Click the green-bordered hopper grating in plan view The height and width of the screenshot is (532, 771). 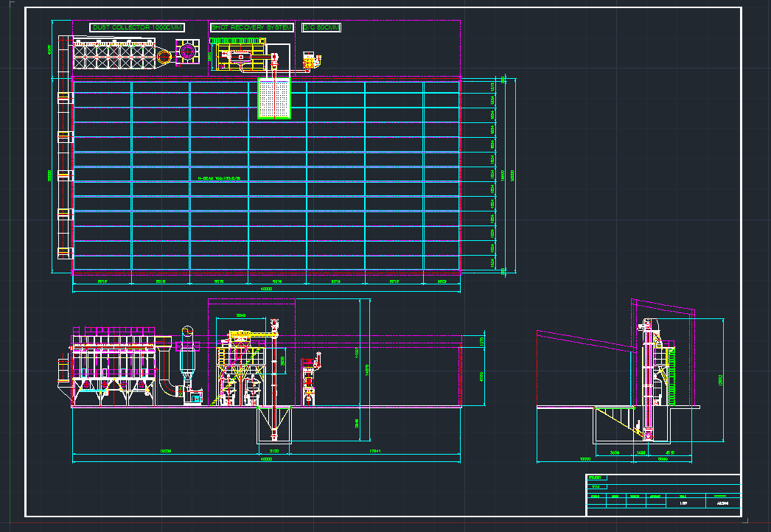point(275,99)
